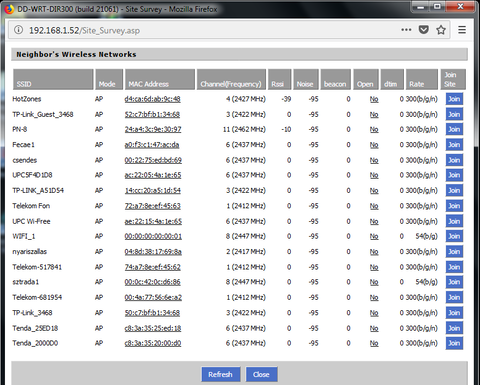Open MAC address 00:00:00:00:00:01 link

tap(153, 236)
